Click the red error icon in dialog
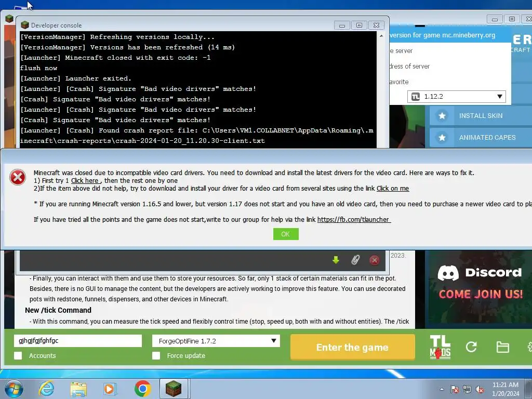This screenshot has height=399, width=532. (18, 178)
